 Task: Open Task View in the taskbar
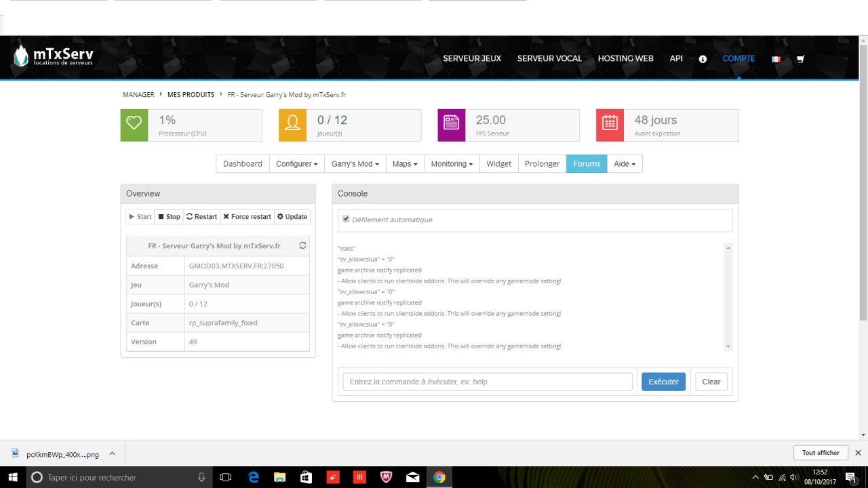[226, 477]
